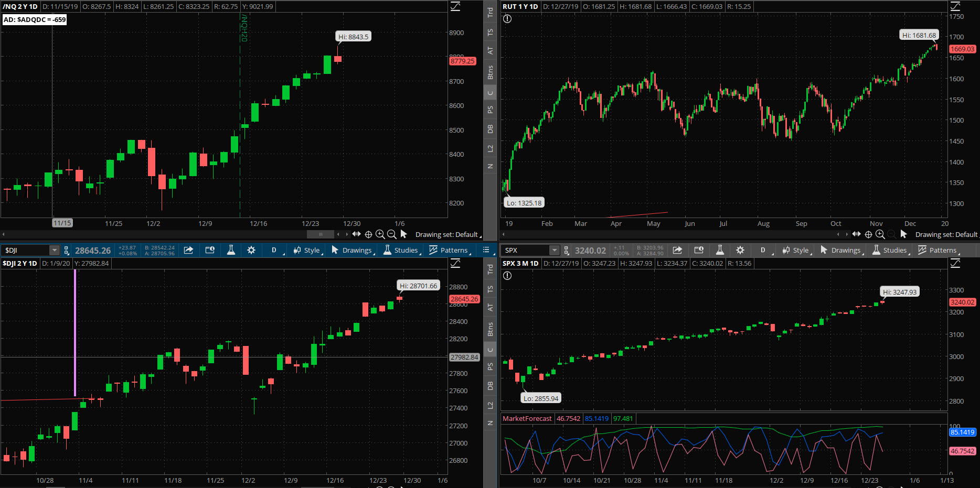This screenshot has height=488, width=980.
Task: Click price axis scale icon atop RUT chart
Action: tap(955, 6)
